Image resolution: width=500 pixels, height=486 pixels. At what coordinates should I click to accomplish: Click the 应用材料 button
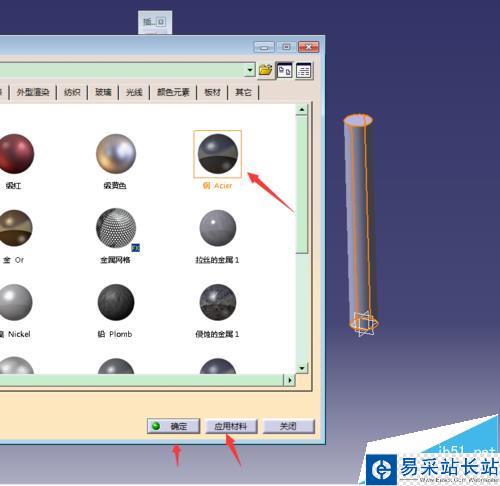pyautogui.click(x=231, y=426)
